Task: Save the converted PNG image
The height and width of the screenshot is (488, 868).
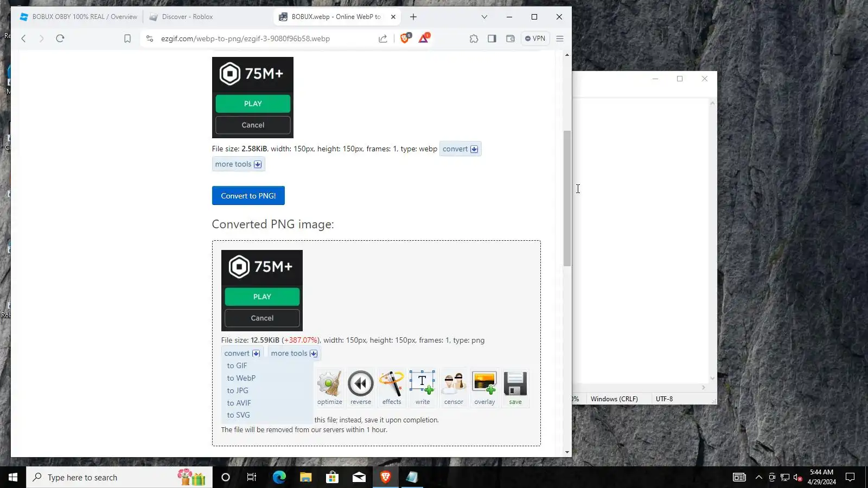Action: click(515, 388)
